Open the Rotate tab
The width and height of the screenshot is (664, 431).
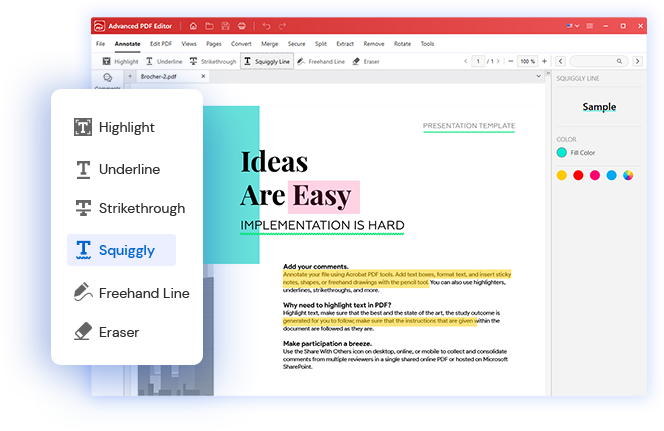click(x=402, y=44)
